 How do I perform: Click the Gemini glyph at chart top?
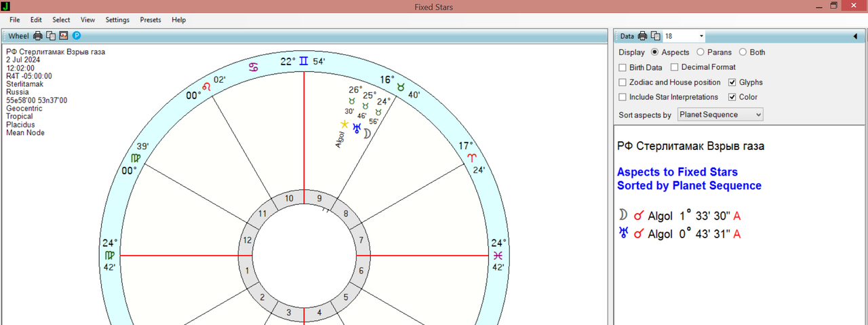304,61
